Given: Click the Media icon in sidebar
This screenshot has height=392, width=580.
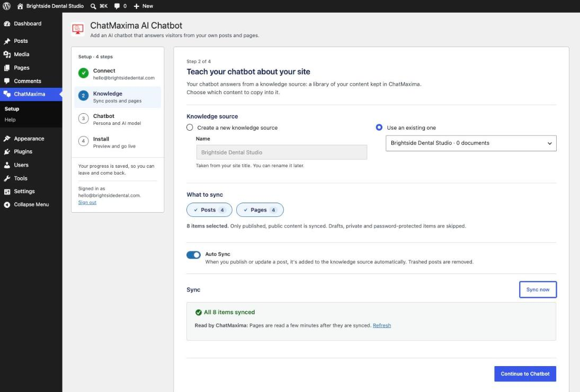Looking at the screenshot, I should (7, 54).
